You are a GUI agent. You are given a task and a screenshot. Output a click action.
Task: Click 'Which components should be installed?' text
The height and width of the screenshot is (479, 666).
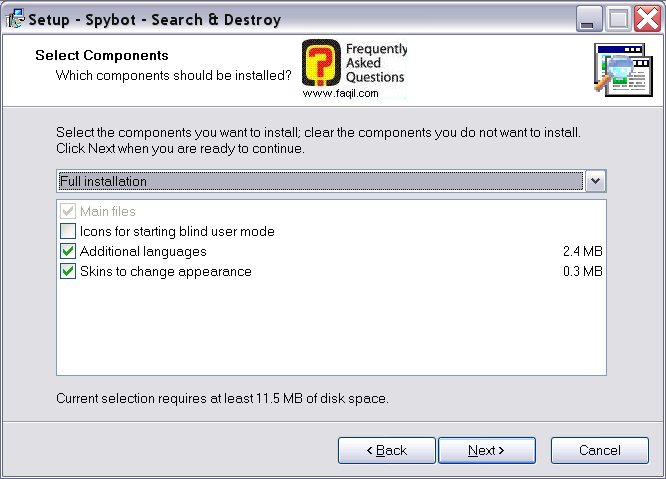click(x=173, y=76)
